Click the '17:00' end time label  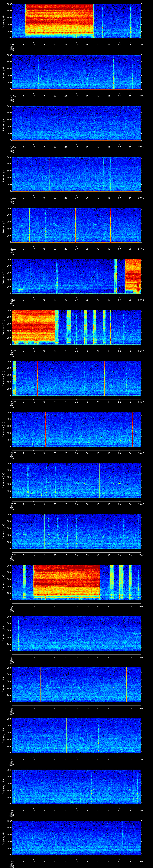(x=141, y=44)
